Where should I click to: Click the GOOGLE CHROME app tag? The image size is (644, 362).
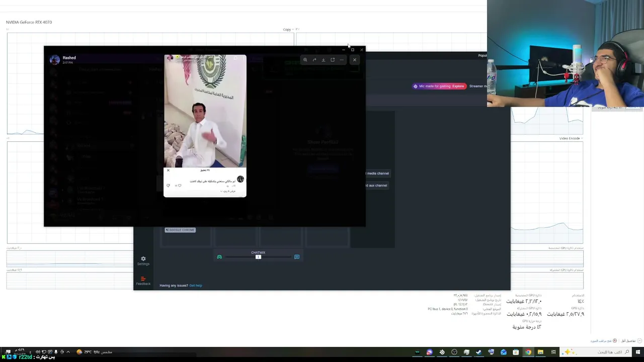pyautogui.click(x=180, y=230)
